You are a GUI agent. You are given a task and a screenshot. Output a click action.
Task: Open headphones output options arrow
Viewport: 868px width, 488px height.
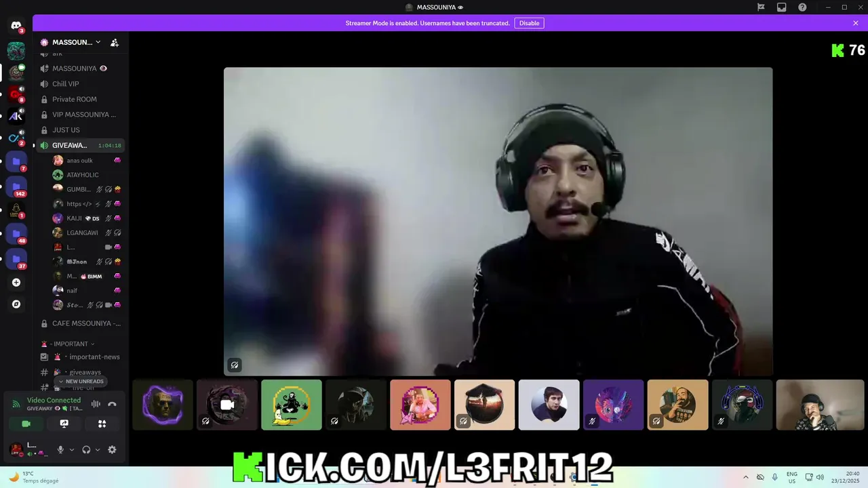(x=98, y=449)
